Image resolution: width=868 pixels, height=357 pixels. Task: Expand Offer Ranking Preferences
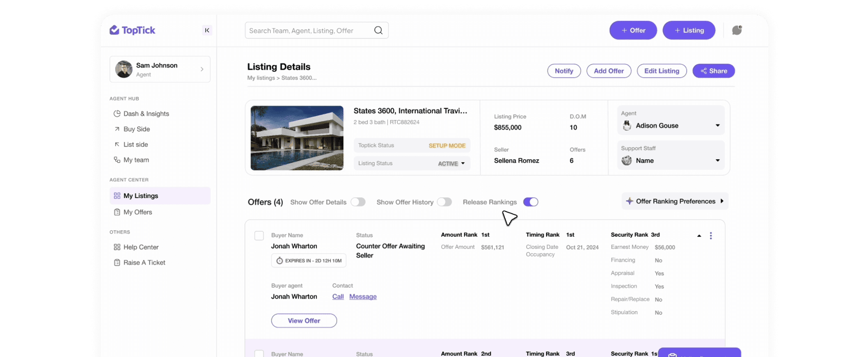coord(675,201)
